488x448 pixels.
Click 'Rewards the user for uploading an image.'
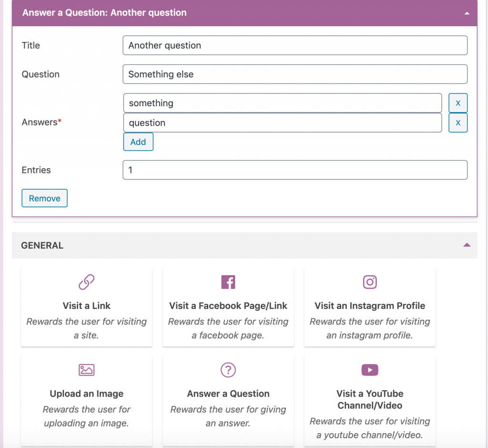pos(87,416)
